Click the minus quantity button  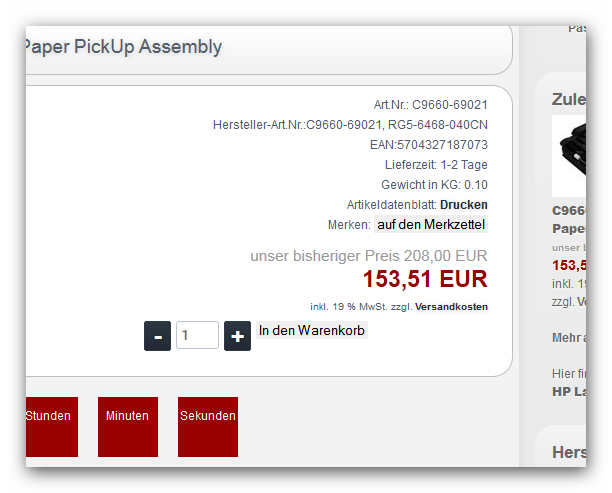157,336
